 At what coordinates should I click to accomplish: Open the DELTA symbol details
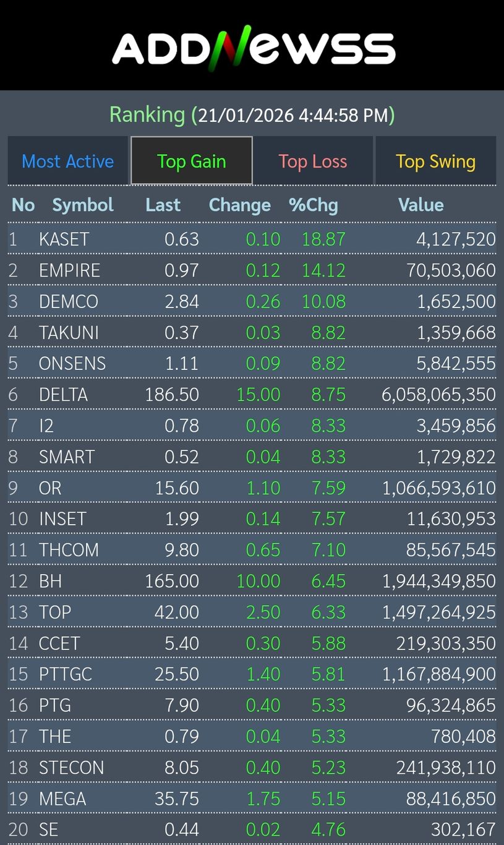pyautogui.click(x=63, y=395)
